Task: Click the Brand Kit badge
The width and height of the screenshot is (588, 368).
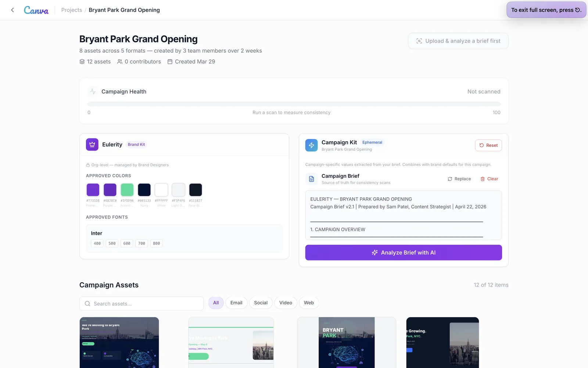Action: (136, 145)
